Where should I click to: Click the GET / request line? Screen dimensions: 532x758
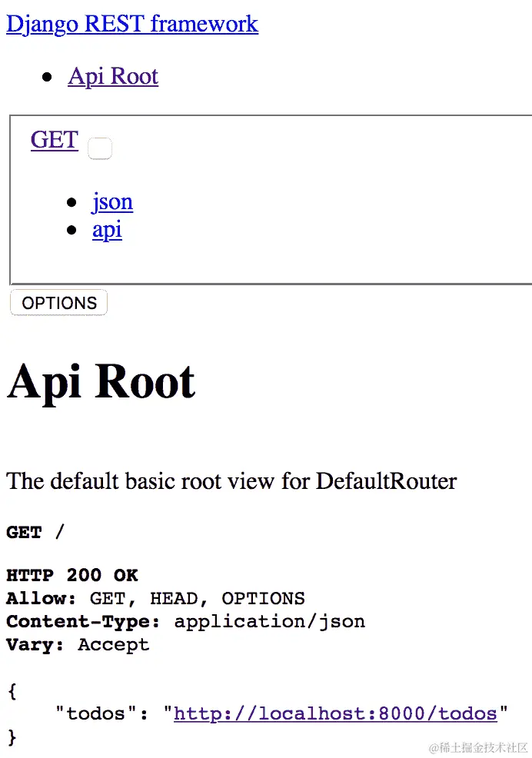click(35, 532)
